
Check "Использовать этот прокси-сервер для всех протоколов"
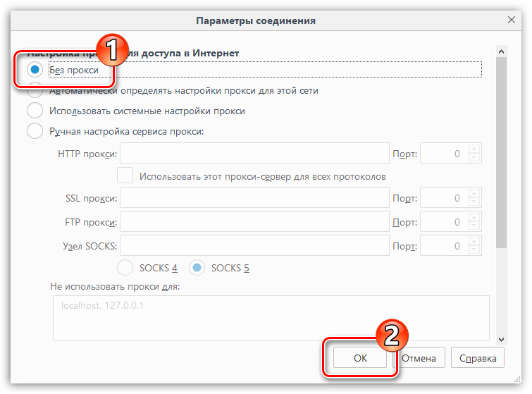125,176
